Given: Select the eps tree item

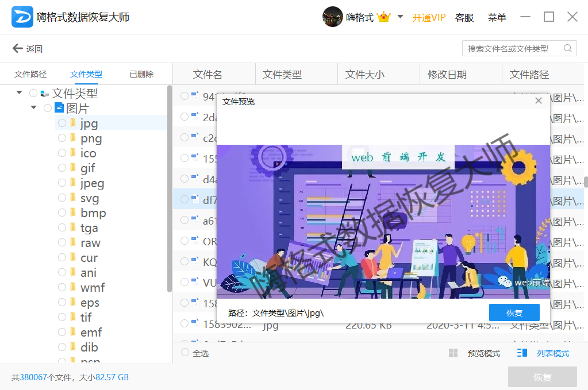Looking at the screenshot, I should tap(90, 302).
